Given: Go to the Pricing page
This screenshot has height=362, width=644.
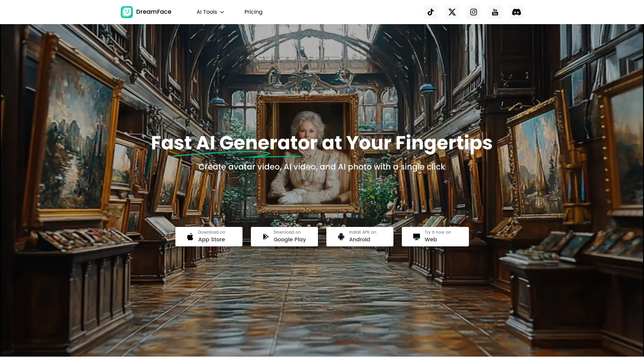Looking at the screenshot, I should tap(254, 12).
